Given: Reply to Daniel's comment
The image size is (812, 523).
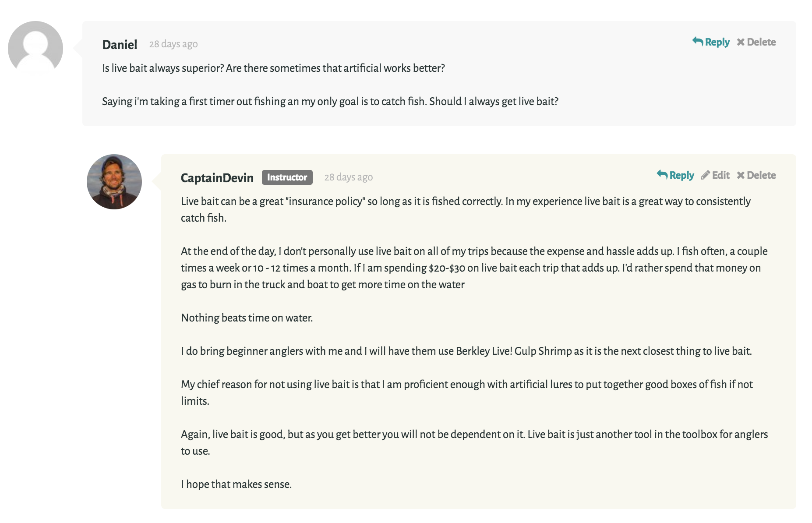Looking at the screenshot, I should pyautogui.click(x=711, y=42).
